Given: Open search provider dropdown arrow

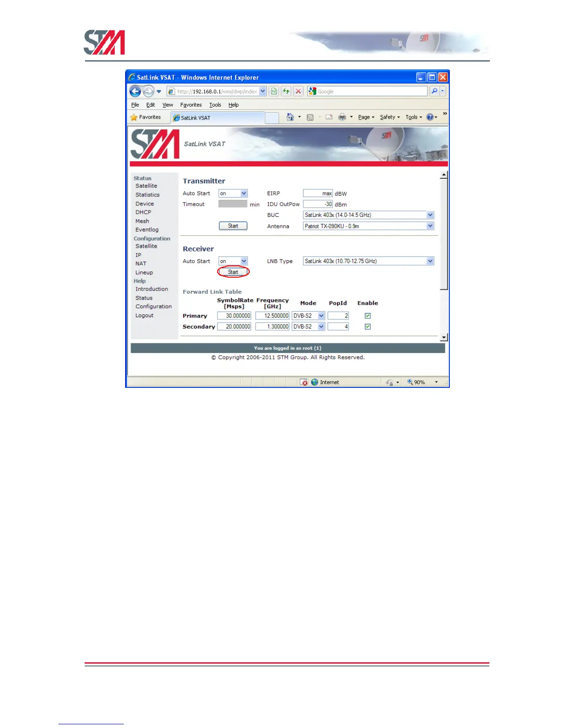Looking at the screenshot, I should point(443,91).
